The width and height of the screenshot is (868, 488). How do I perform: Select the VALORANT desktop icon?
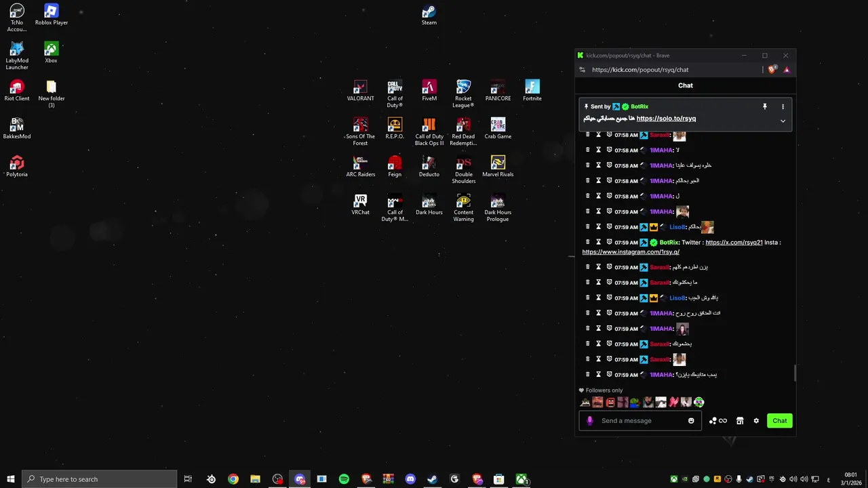360,91
